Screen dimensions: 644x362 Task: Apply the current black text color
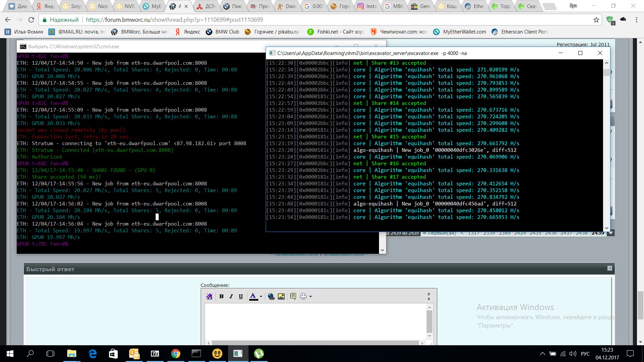pos(253,296)
